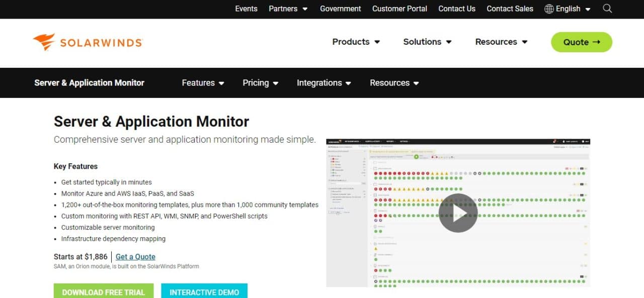Open the Solutions menu

point(428,42)
